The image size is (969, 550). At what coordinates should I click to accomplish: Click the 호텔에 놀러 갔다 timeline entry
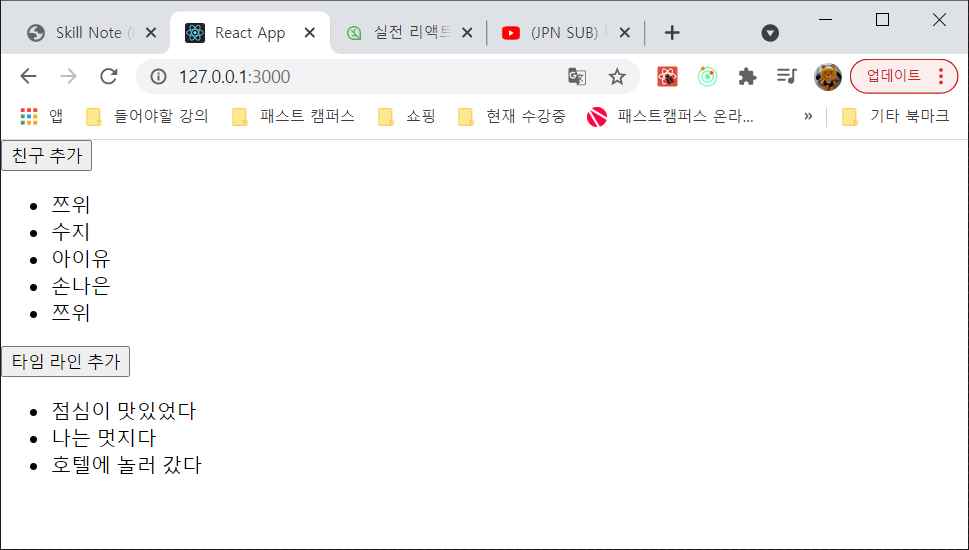[127, 465]
